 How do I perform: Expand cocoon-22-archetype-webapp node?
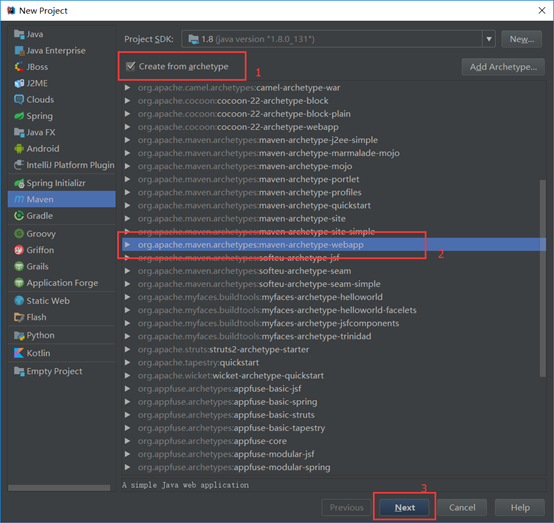point(128,127)
